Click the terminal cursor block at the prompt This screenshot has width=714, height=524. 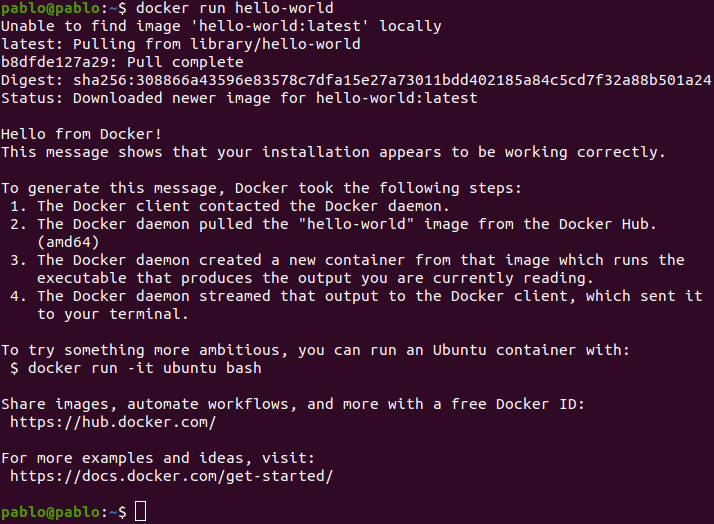[x=141, y=511]
